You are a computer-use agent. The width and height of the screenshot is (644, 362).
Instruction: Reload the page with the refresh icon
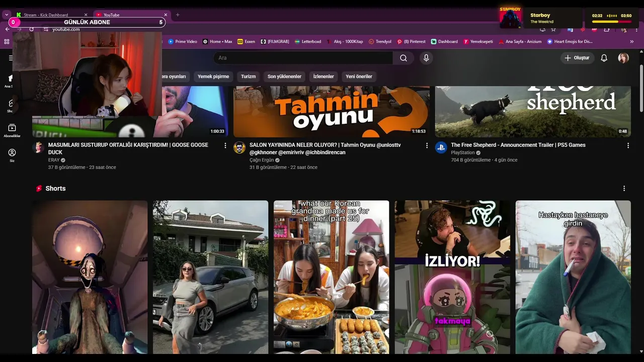[32, 29]
